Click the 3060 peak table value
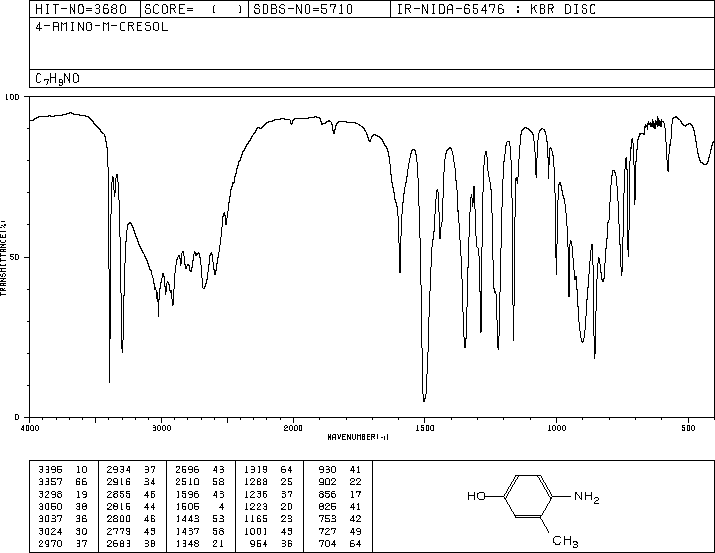This screenshot has height=553, width=715. tap(50, 506)
